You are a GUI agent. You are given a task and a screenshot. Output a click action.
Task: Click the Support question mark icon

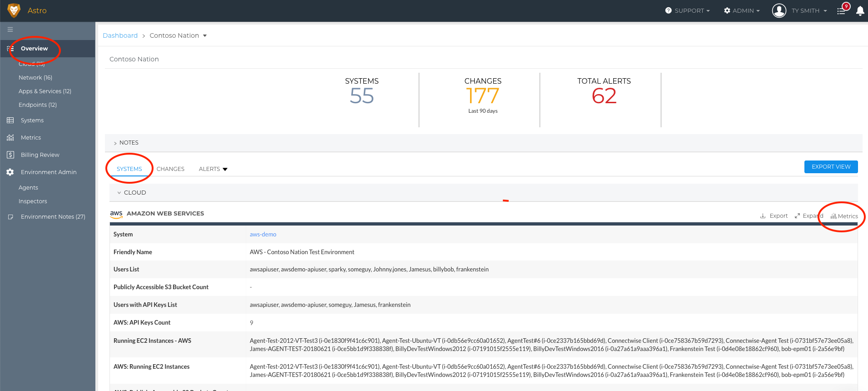(x=668, y=10)
